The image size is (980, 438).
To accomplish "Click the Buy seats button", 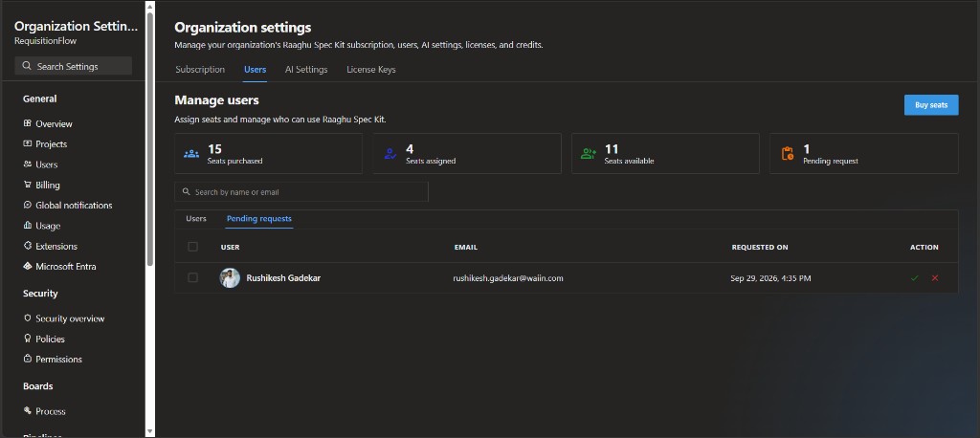I will pyautogui.click(x=931, y=105).
